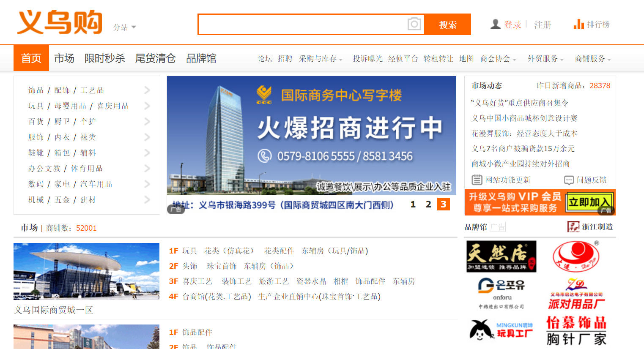The image size is (644, 349).
Task: Expand the 分站 site selector dropdown
Action: click(x=125, y=27)
